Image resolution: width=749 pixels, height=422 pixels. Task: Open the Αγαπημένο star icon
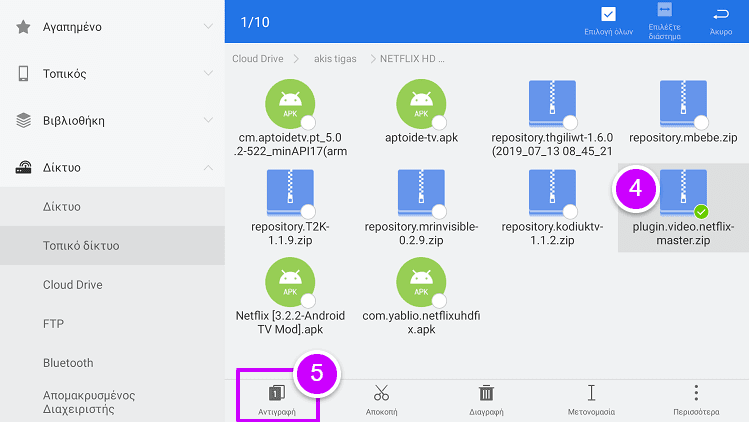[23, 27]
